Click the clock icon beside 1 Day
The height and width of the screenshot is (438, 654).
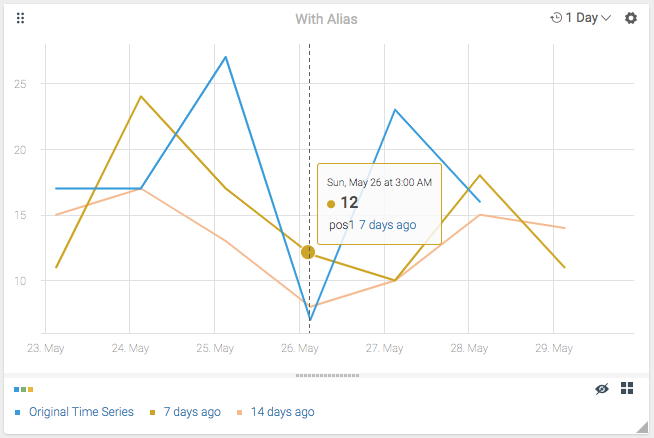[x=556, y=18]
